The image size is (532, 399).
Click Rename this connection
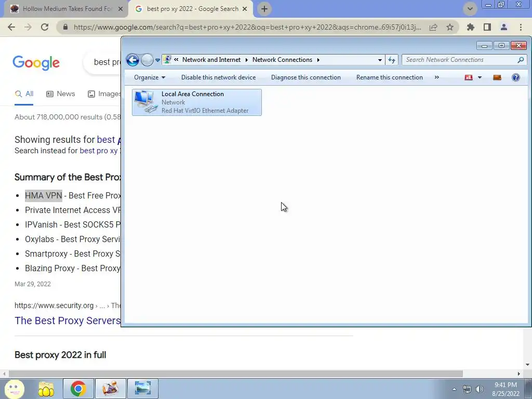(390, 77)
